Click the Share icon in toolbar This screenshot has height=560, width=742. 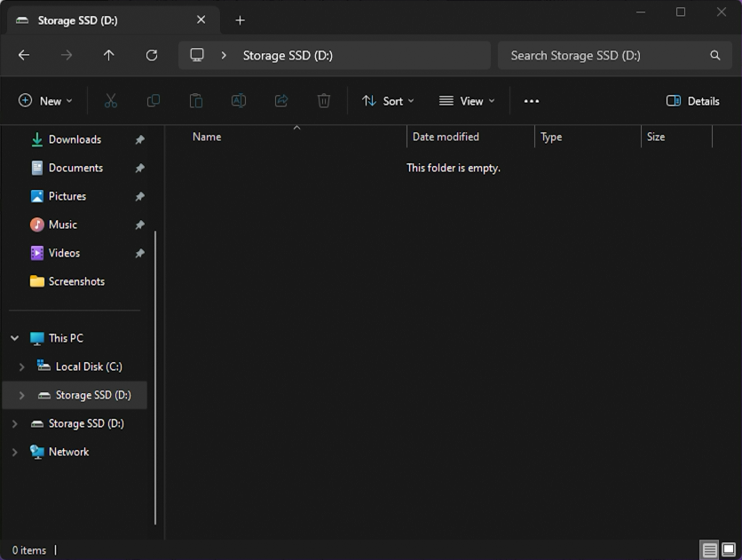point(281,101)
